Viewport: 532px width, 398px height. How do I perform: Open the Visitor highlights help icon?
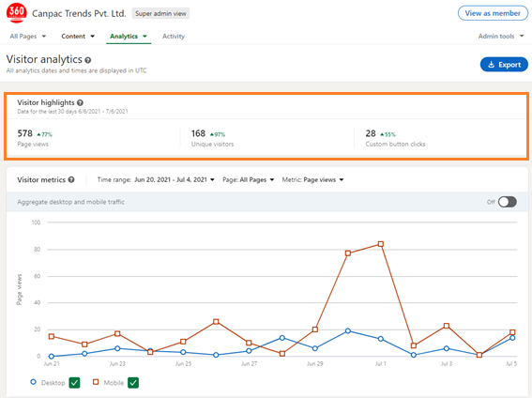(80, 102)
